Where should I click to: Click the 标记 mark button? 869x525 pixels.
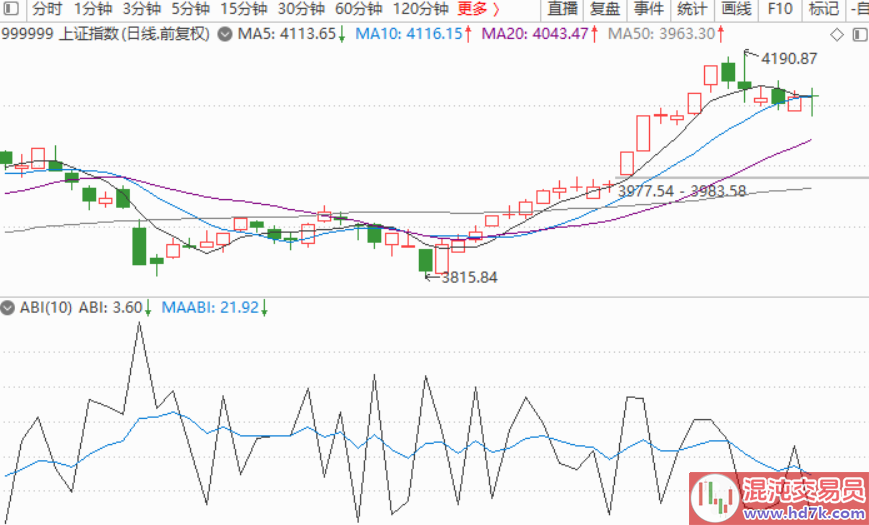[823, 10]
